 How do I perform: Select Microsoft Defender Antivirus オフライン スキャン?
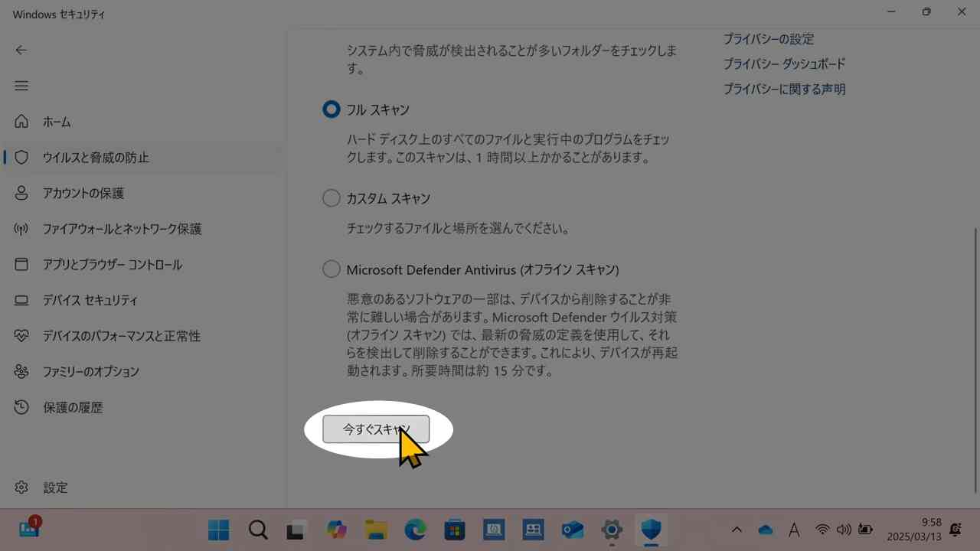[331, 269]
